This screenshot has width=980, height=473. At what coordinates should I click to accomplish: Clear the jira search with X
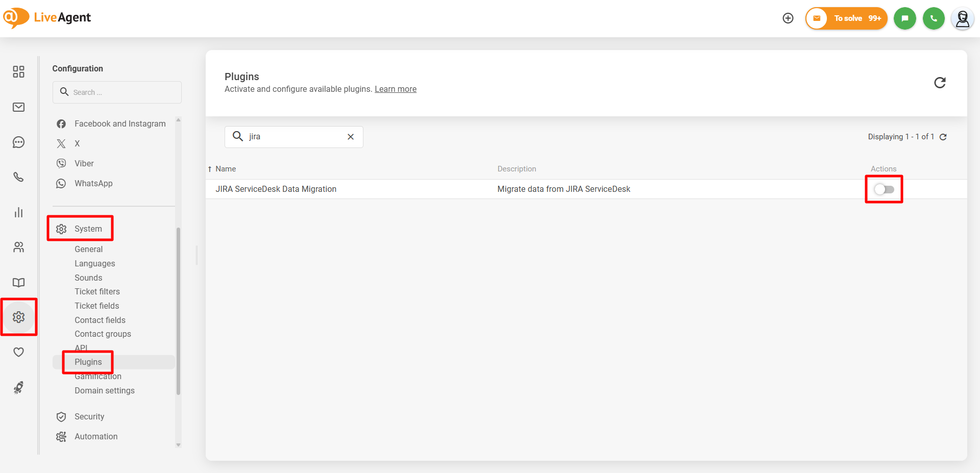coord(351,137)
